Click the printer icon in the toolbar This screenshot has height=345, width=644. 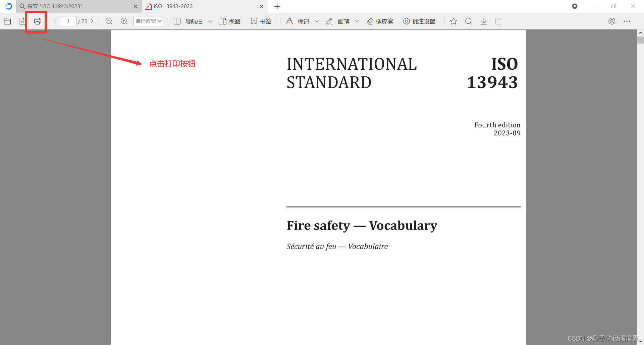coord(38,21)
